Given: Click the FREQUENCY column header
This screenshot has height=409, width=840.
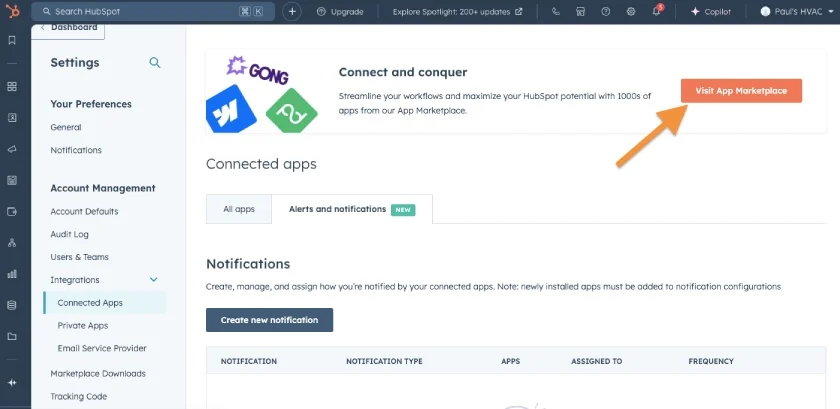Looking at the screenshot, I should pos(711,361).
